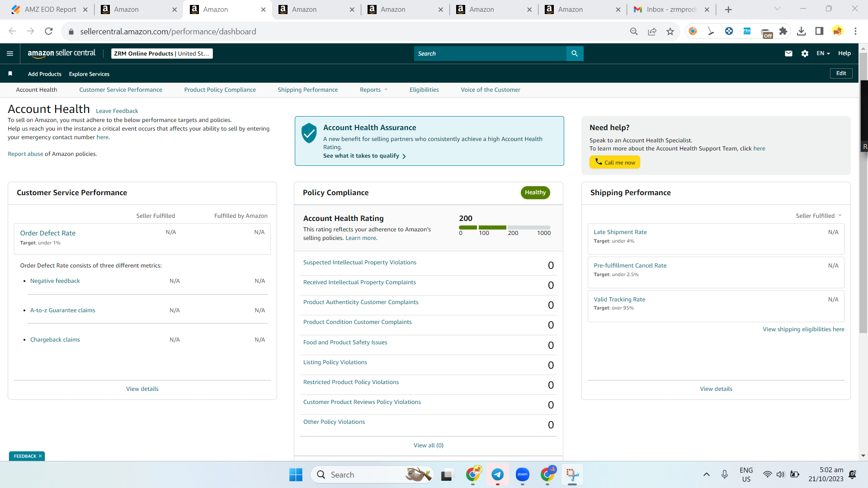This screenshot has height=488, width=868.
Task: Go to Product Policy Compliance tab
Action: point(220,89)
